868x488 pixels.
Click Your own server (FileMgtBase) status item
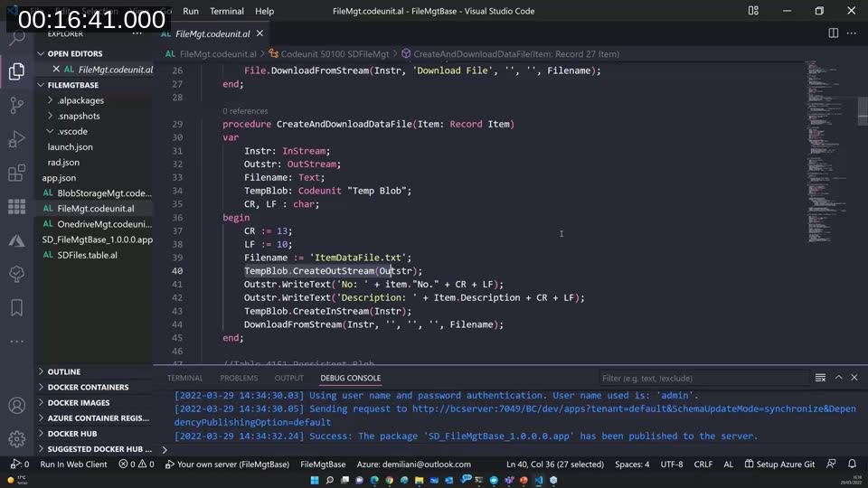228,465
